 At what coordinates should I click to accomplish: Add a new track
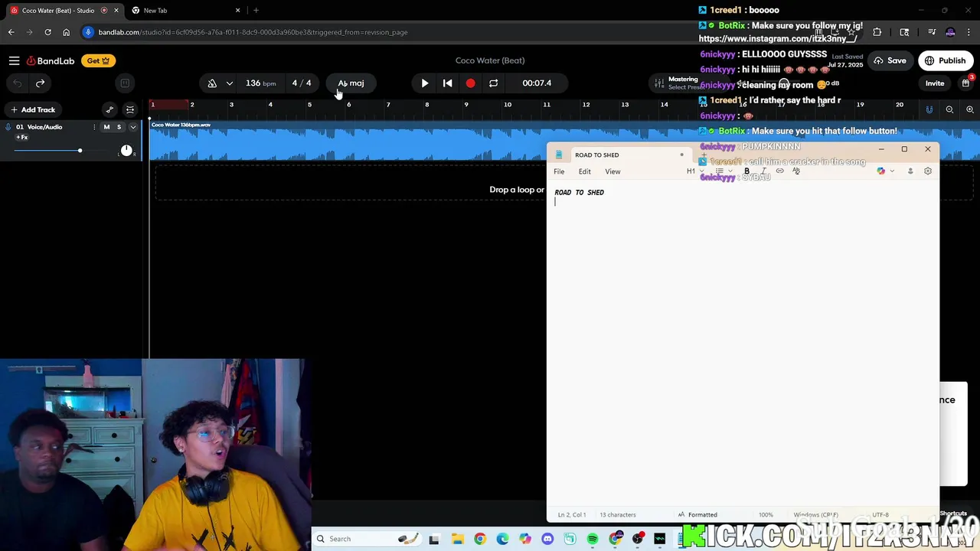(33, 109)
